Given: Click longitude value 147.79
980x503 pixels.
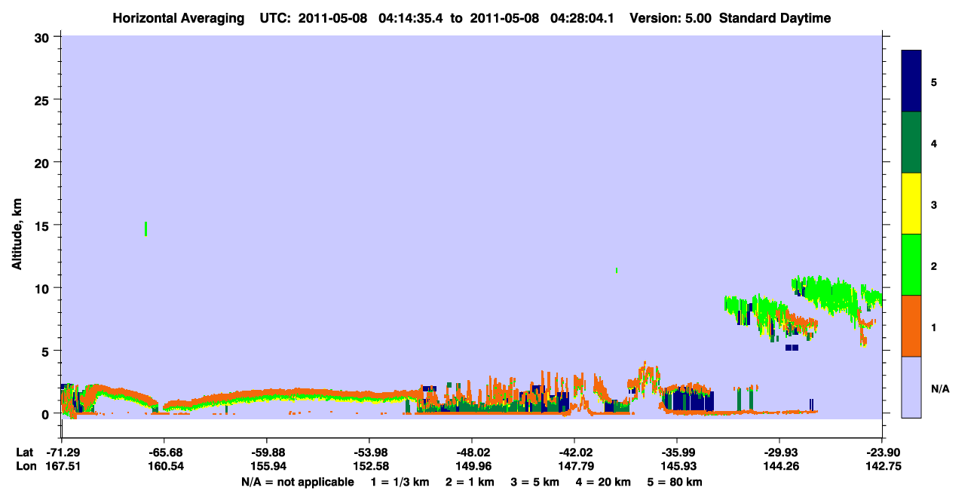Looking at the screenshot, I should [x=574, y=466].
